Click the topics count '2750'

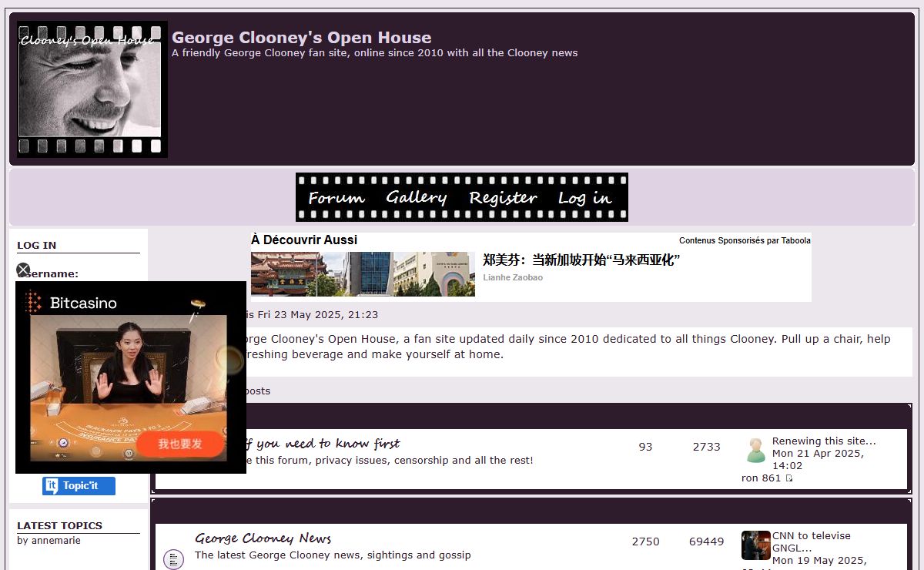[x=645, y=541]
